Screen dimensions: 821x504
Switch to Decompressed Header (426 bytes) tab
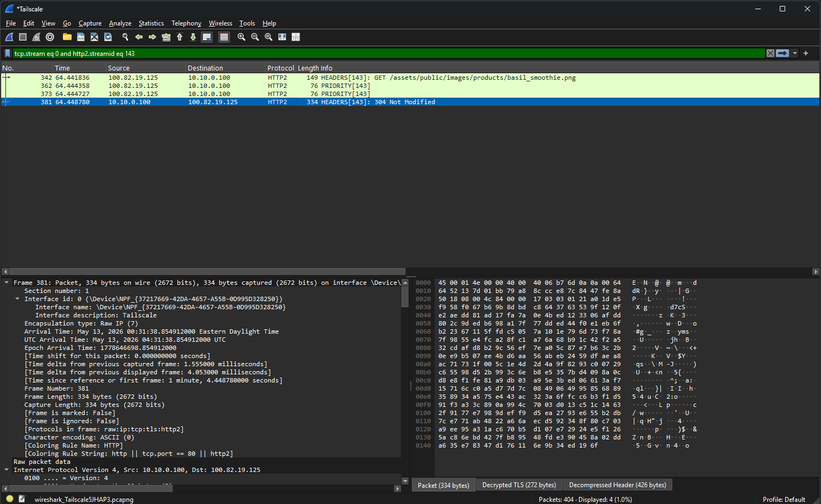[618, 485]
